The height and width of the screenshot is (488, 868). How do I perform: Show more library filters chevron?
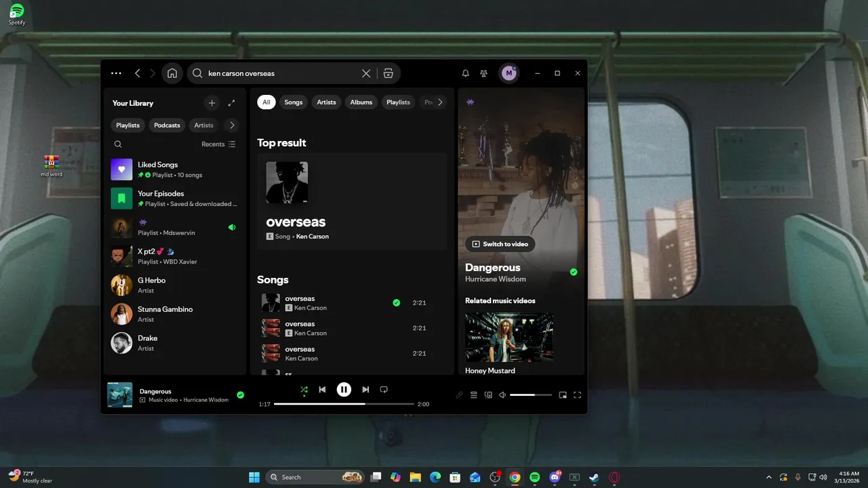pos(232,125)
